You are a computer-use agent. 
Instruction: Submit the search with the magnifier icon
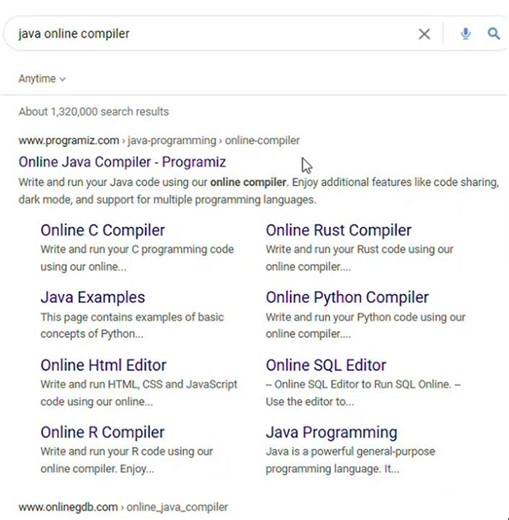pyautogui.click(x=494, y=34)
